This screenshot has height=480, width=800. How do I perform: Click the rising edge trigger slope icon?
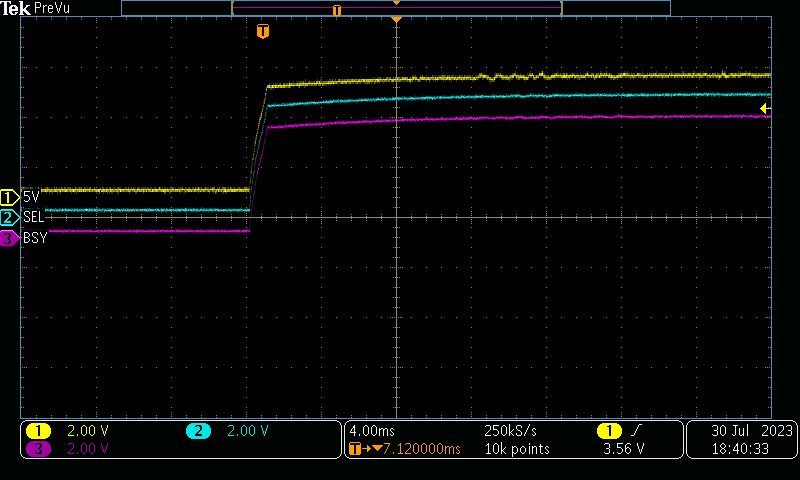pos(635,431)
